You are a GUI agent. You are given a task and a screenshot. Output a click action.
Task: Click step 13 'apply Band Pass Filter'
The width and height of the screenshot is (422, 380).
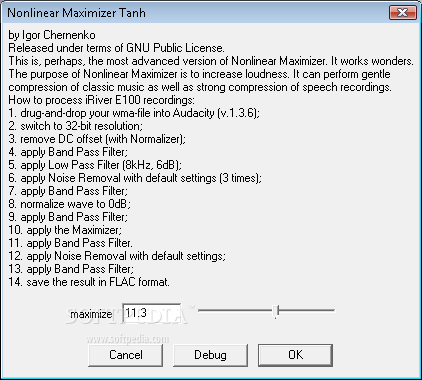(x=71, y=269)
